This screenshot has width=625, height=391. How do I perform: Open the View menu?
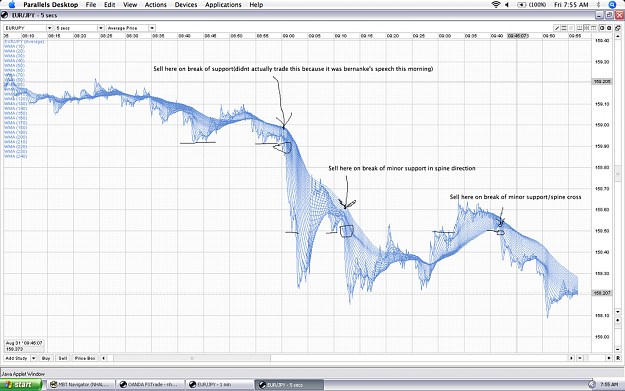(x=130, y=5)
